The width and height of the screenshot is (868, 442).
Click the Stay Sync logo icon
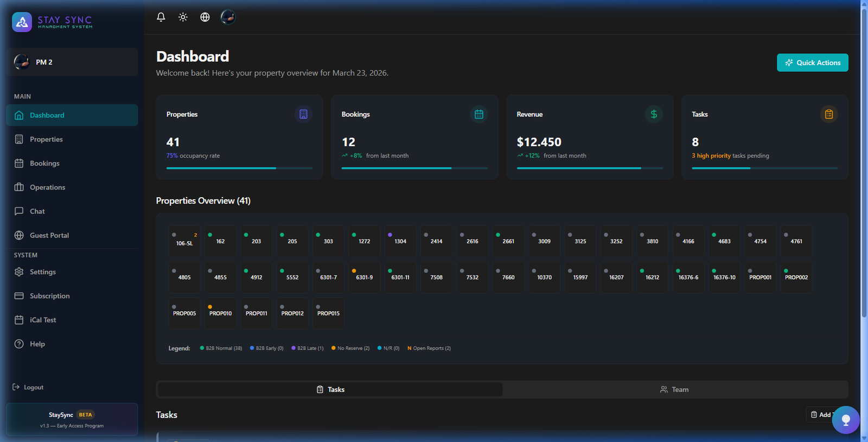22,22
